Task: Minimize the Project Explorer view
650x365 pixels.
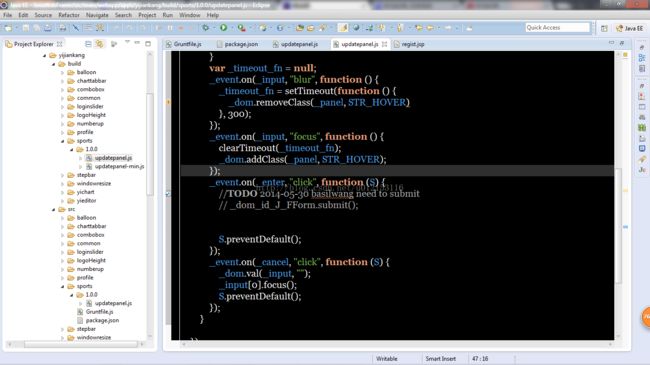Action: point(137,43)
